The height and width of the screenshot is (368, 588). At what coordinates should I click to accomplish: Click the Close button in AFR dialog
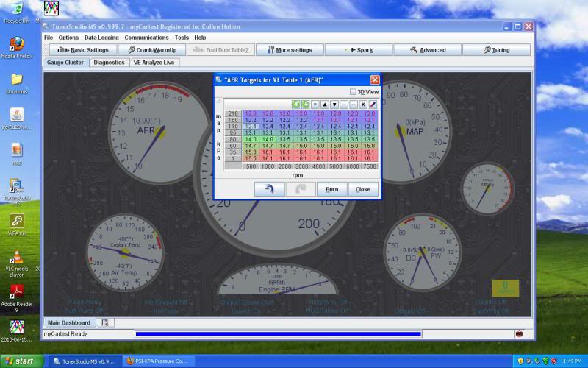coord(363,189)
